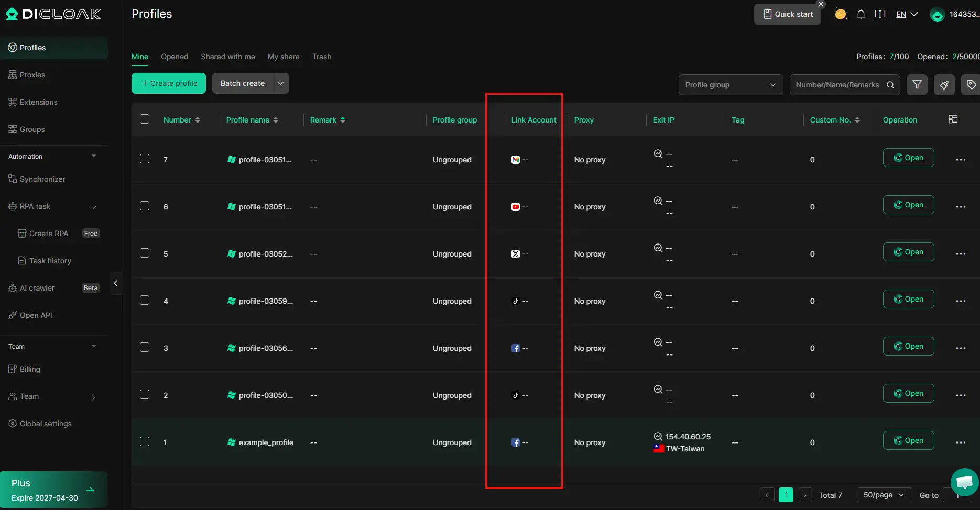Tick the checkbox for example_profile row
This screenshot has width=980, height=510.
[x=145, y=442]
